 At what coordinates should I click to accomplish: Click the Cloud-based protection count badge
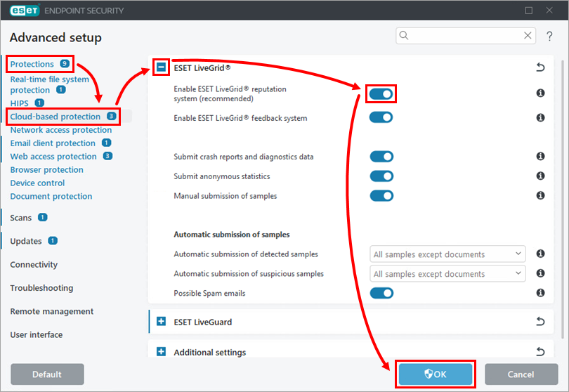(112, 116)
